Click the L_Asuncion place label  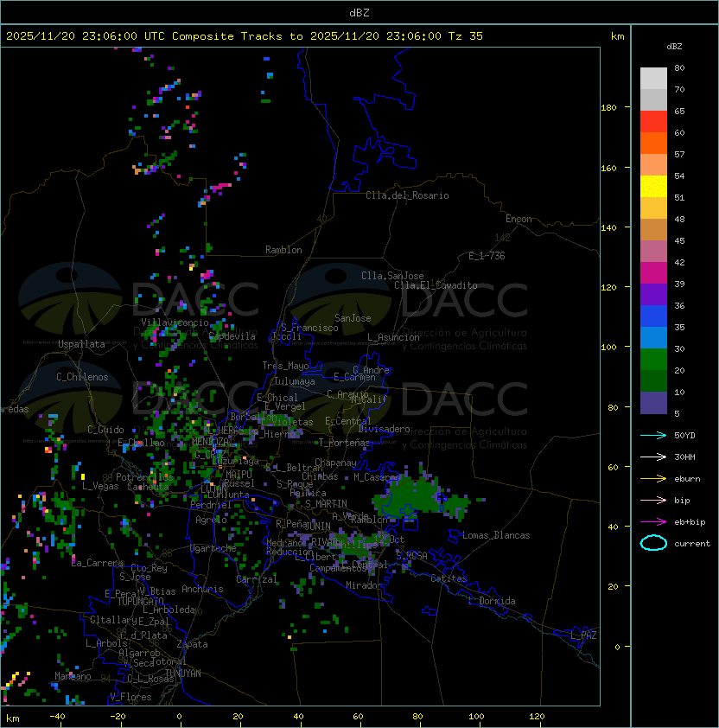(393, 337)
